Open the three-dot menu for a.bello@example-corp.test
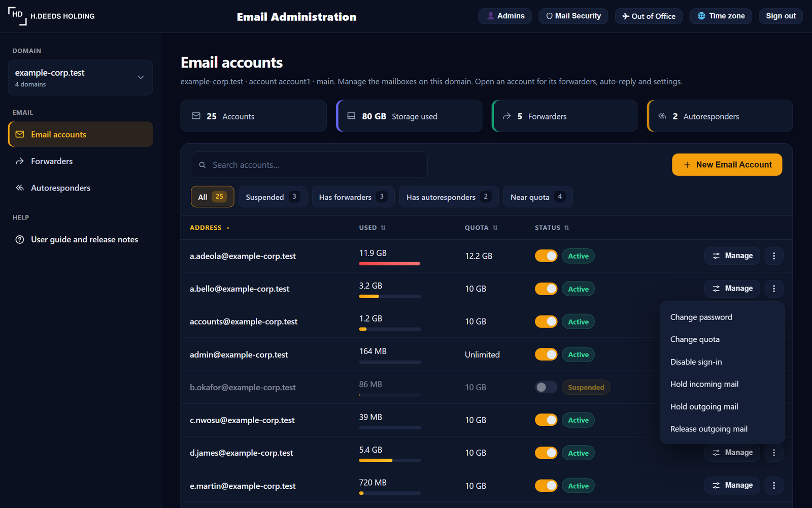The width and height of the screenshot is (812, 508). [774, 289]
